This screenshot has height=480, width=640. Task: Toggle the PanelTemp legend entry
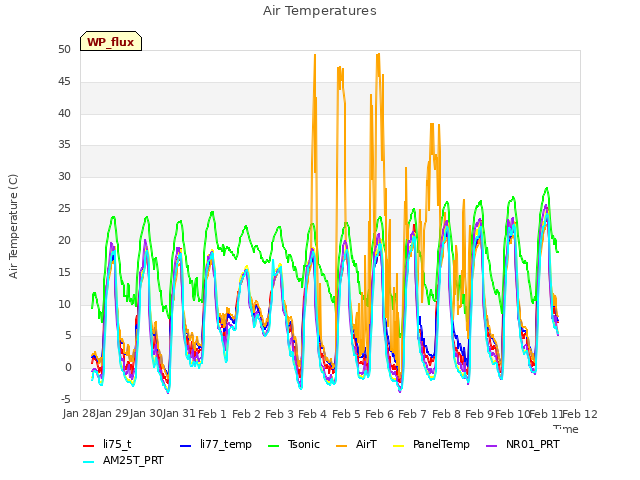pyautogui.click(x=441, y=444)
